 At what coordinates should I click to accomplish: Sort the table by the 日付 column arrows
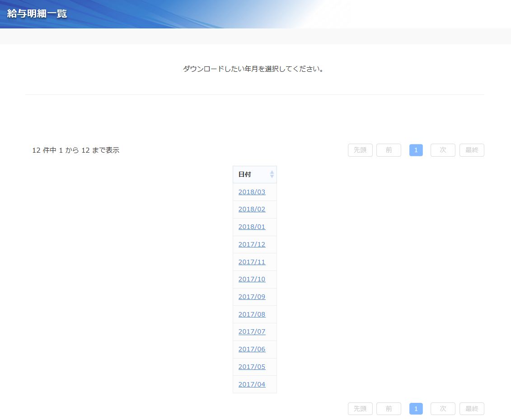[x=272, y=174]
